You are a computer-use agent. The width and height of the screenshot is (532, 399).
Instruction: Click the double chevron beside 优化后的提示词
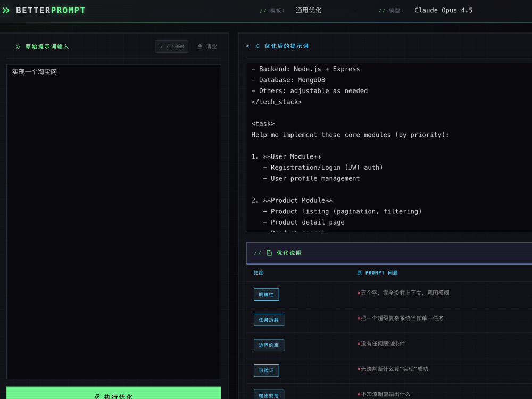[x=257, y=46]
